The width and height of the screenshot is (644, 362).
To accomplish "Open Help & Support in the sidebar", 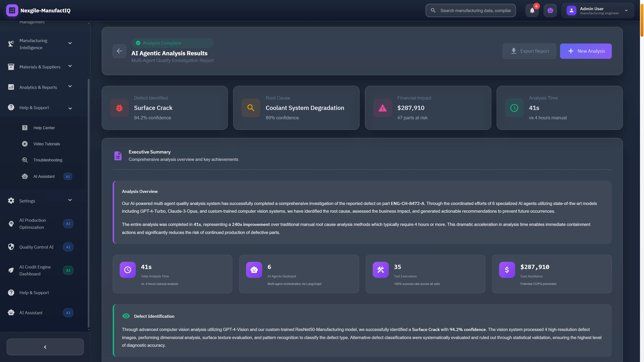I will 34,107.
